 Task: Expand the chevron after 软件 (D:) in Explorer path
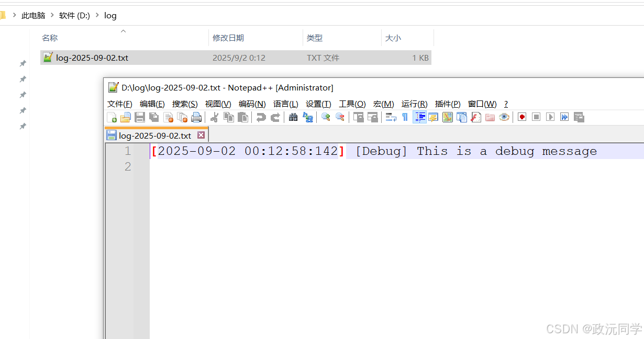coord(97,15)
